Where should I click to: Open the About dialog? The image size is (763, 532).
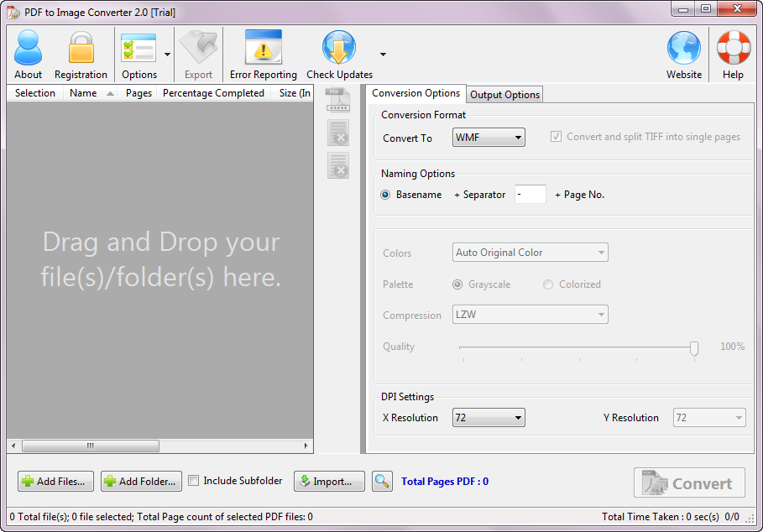[x=28, y=54]
